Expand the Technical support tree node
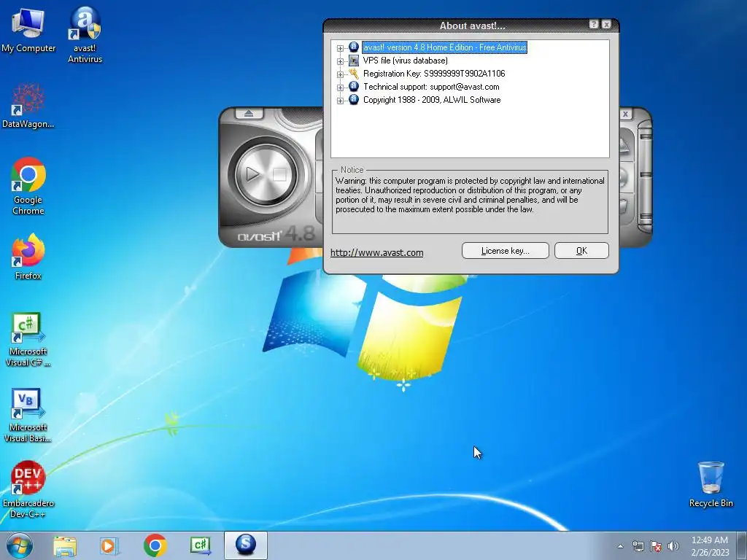Image resolution: width=747 pixels, height=560 pixels. pyautogui.click(x=340, y=87)
